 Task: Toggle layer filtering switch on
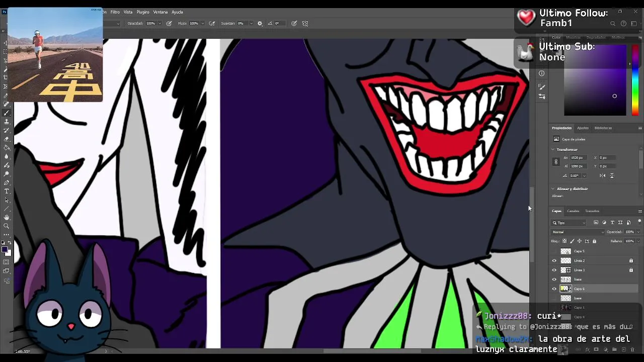coord(639,222)
